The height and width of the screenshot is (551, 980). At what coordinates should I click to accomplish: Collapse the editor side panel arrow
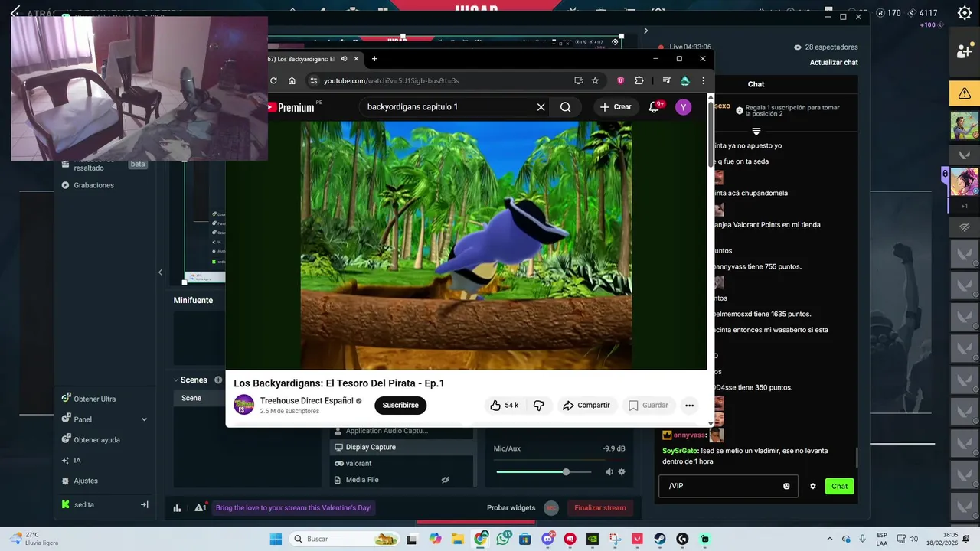(160, 272)
